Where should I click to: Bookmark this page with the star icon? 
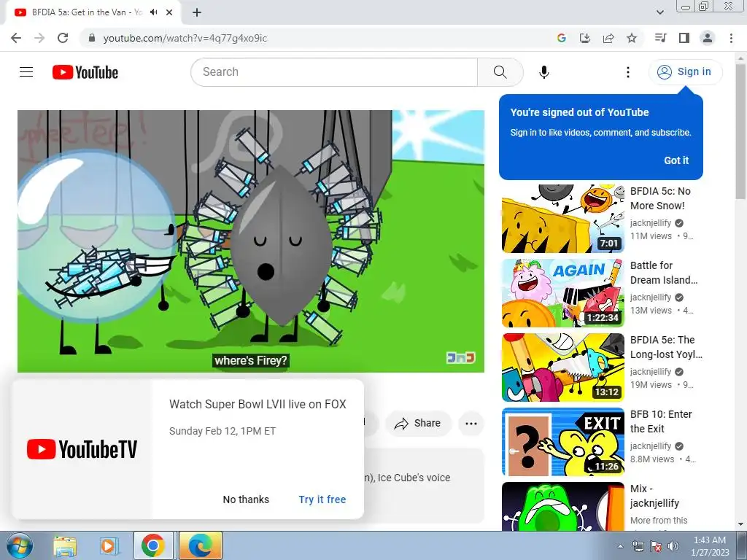pos(632,38)
